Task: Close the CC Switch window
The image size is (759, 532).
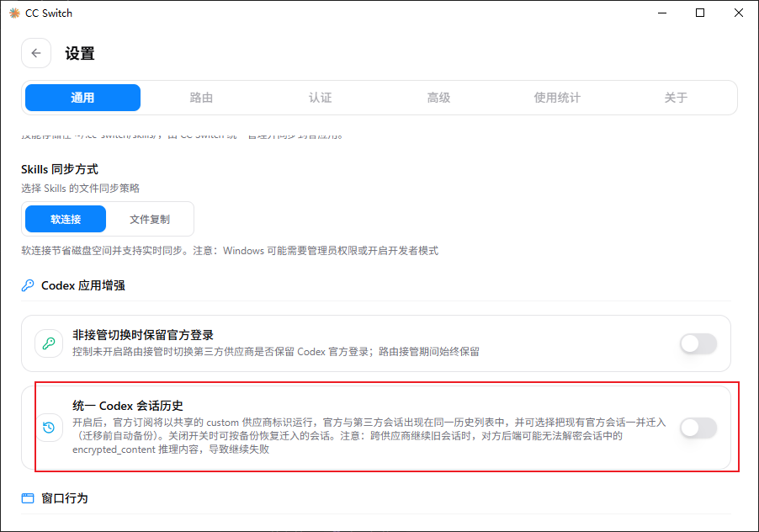Action: click(x=739, y=13)
